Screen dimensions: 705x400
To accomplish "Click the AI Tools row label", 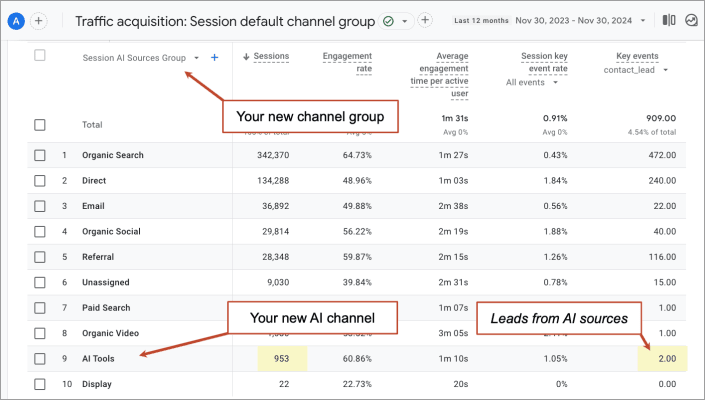I will pos(99,359).
